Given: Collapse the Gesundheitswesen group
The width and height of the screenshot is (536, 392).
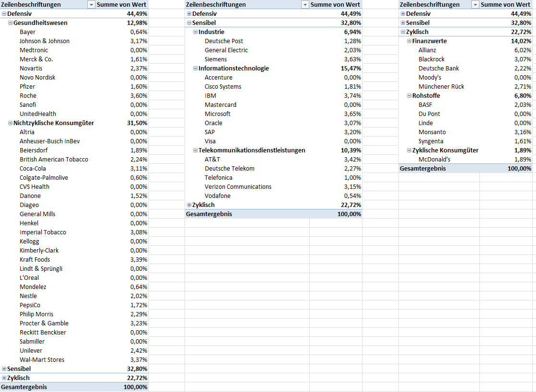Looking at the screenshot, I should tap(10, 23).
